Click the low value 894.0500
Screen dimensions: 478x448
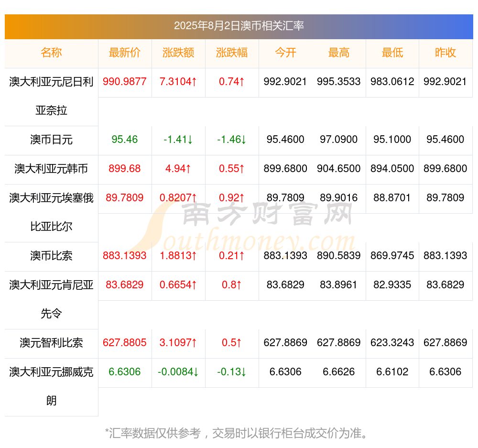click(x=392, y=169)
